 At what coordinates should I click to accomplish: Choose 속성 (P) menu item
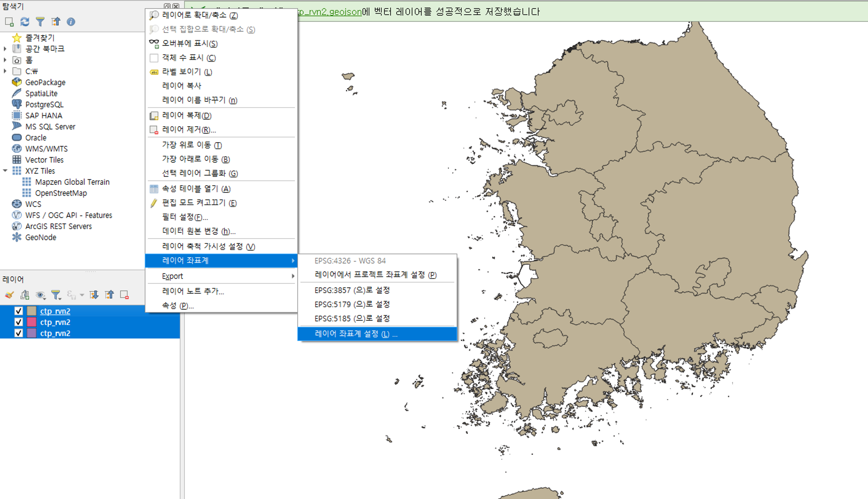tap(221, 305)
